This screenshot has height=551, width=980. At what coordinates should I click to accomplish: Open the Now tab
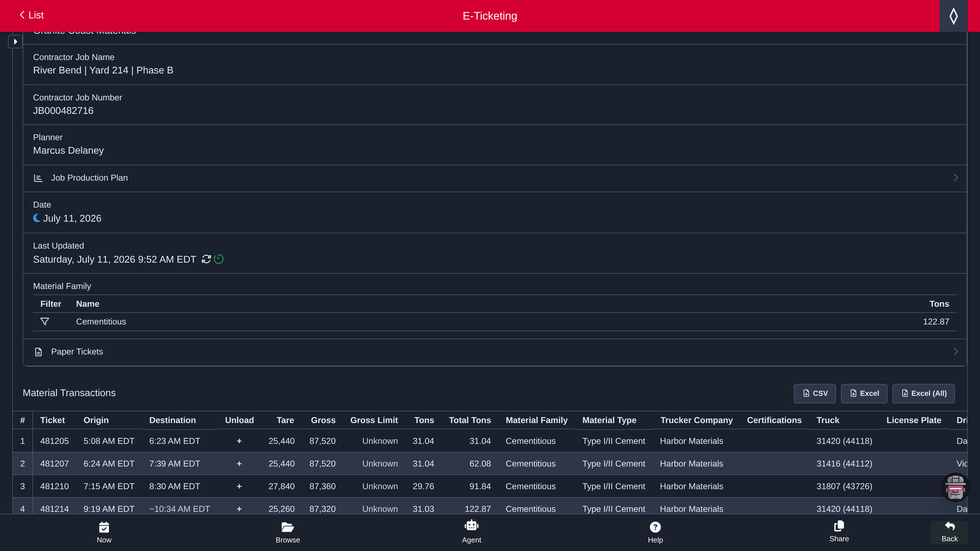click(104, 533)
